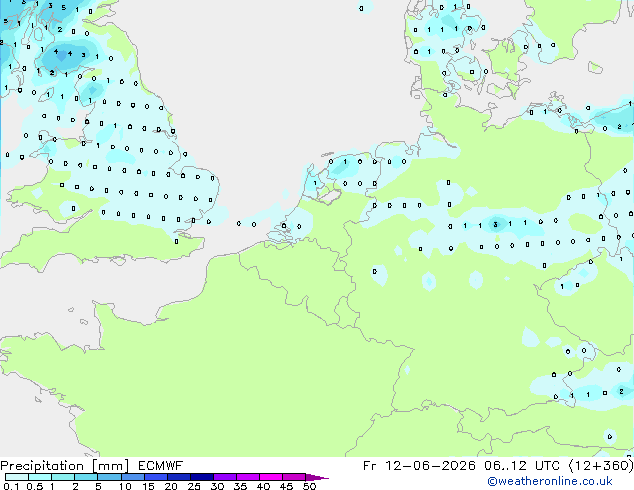
Task: Select the 20–25 mm legend swatch
Action: coord(179,477)
